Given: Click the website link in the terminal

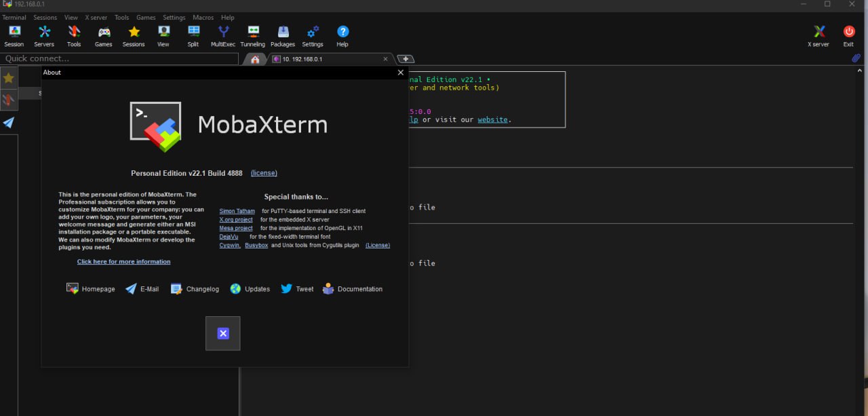Looking at the screenshot, I should 493,119.
